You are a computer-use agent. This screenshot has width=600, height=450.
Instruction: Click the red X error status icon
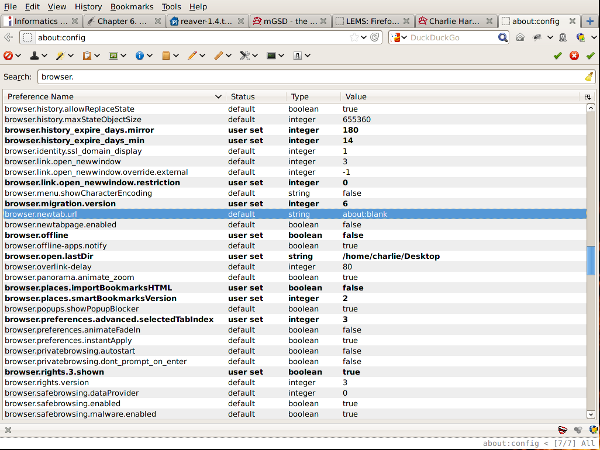574,56
